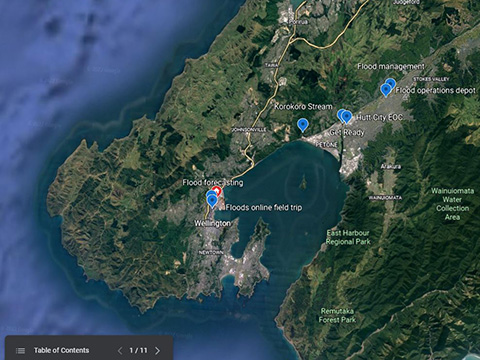Click the Hutt City EOC label
The width and height of the screenshot is (480, 360).
coord(379,117)
